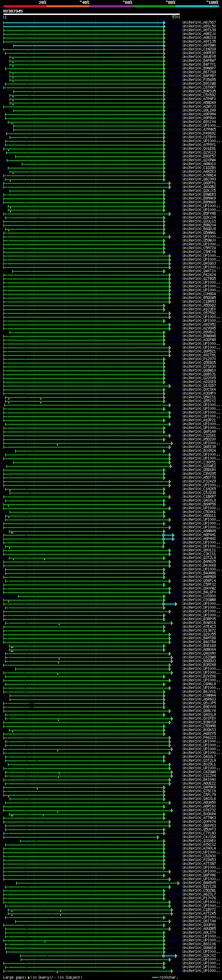Click hit label UniRef100_Q5ANA1
Image resolution: width=222 pixels, height=980 pixels.
click(199, 233)
